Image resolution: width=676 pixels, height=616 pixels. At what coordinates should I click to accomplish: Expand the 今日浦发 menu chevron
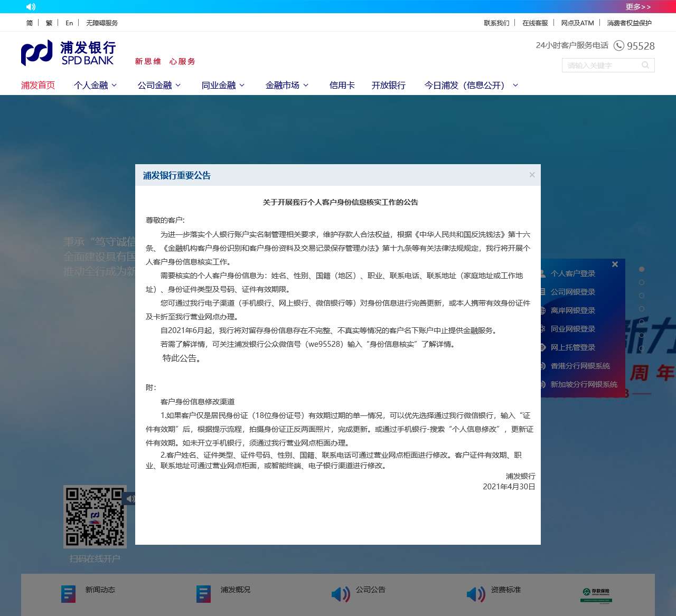[x=515, y=86]
